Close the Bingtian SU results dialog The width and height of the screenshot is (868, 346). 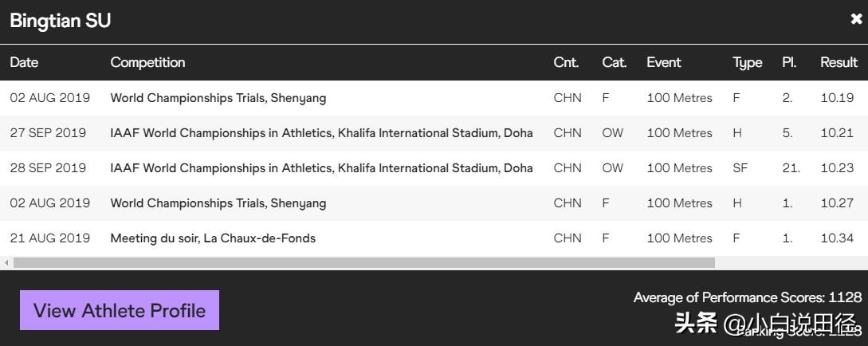856,20
